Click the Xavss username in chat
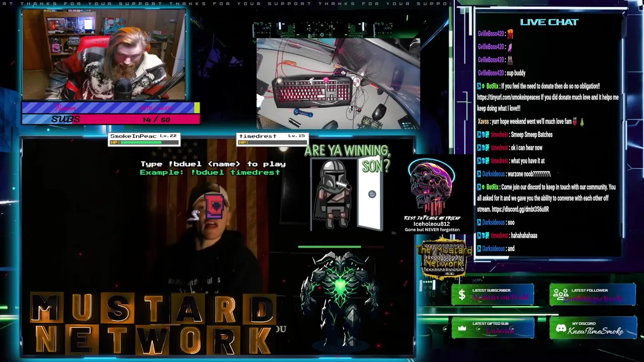The width and height of the screenshot is (644, 362). (483, 121)
